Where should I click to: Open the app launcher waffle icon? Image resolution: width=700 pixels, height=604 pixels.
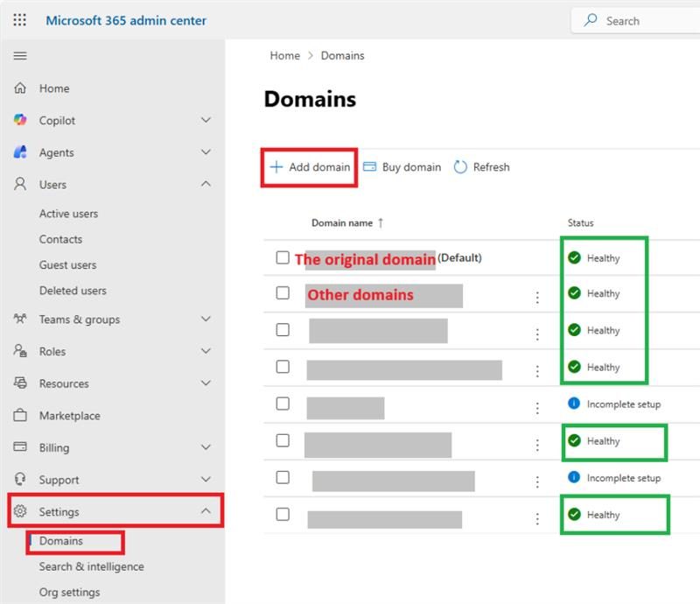click(19, 20)
